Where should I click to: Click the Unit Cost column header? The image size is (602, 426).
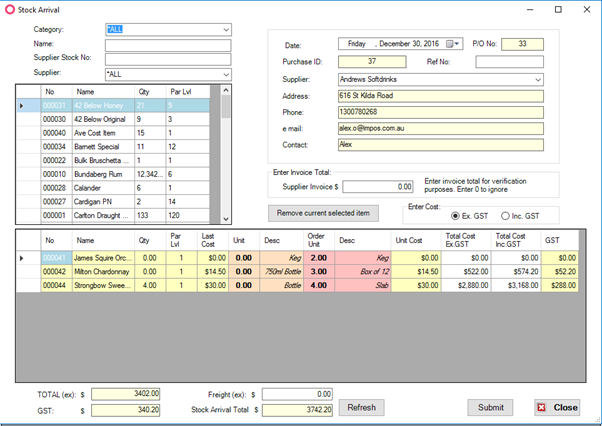(416, 240)
